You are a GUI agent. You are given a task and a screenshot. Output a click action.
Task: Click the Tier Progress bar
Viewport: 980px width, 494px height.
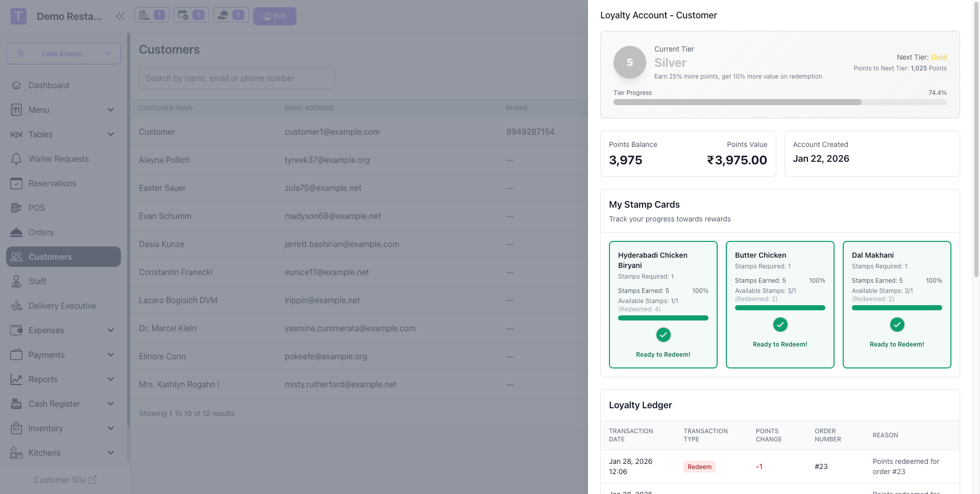[779, 102]
